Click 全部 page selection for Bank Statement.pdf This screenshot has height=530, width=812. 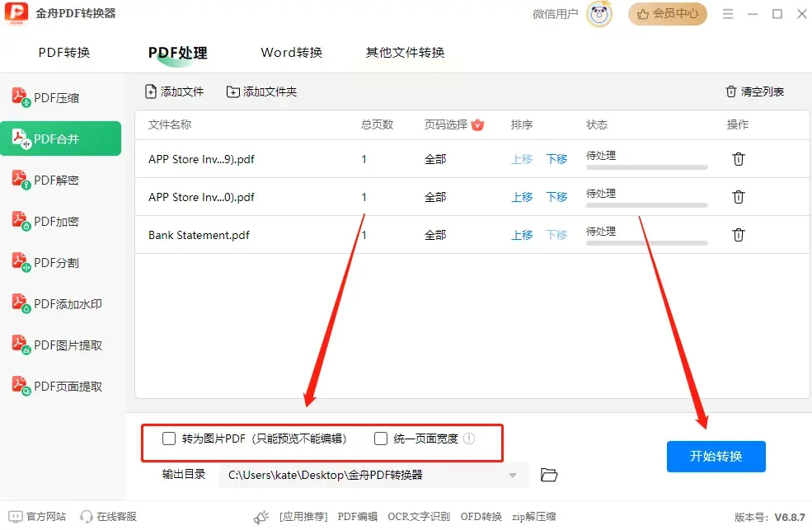pos(435,234)
